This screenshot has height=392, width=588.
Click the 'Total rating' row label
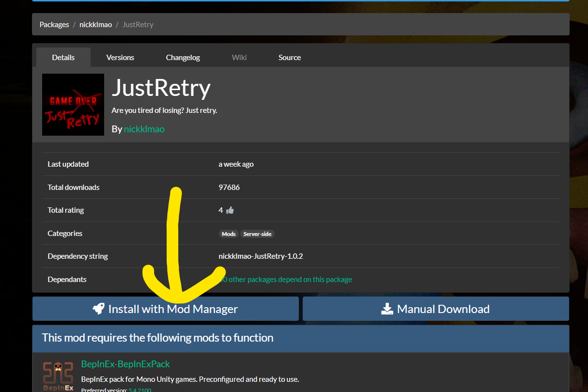point(65,210)
